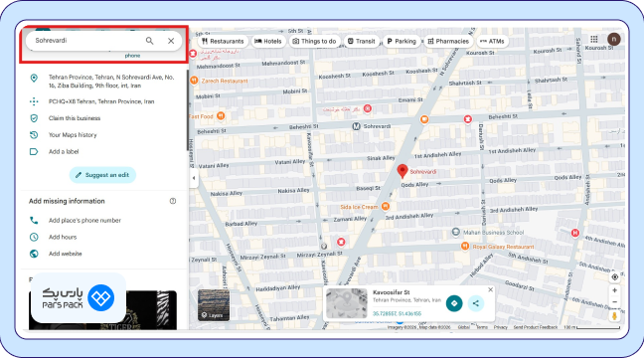Share the Kavoosifar St location
The width and height of the screenshot is (644, 358).
point(476,303)
